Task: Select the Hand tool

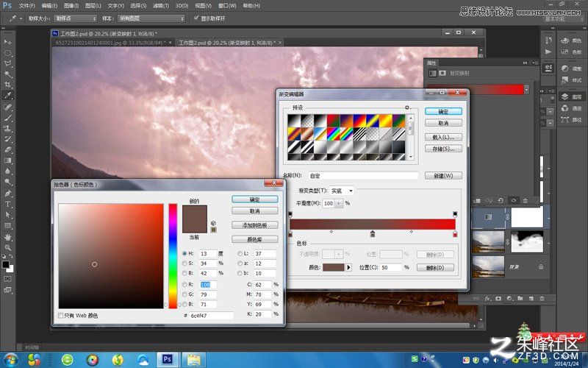Action: (7, 237)
